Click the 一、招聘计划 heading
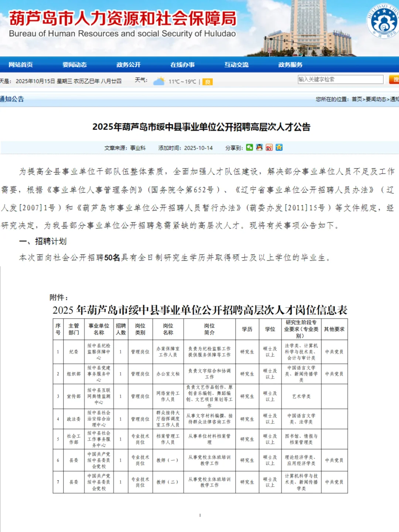This screenshot has height=532, width=399. tap(43, 241)
